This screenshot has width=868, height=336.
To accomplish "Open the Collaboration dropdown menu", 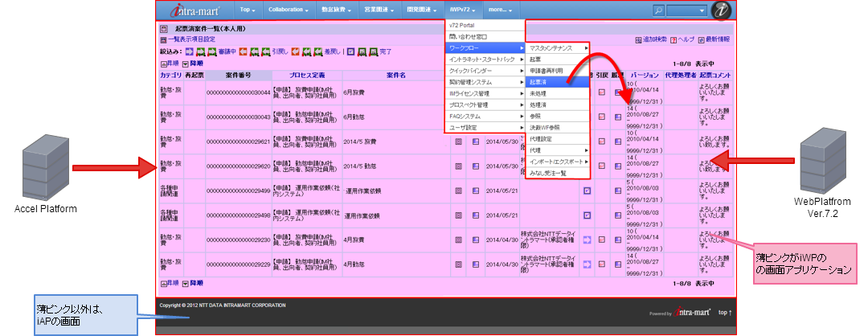I will [289, 10].
